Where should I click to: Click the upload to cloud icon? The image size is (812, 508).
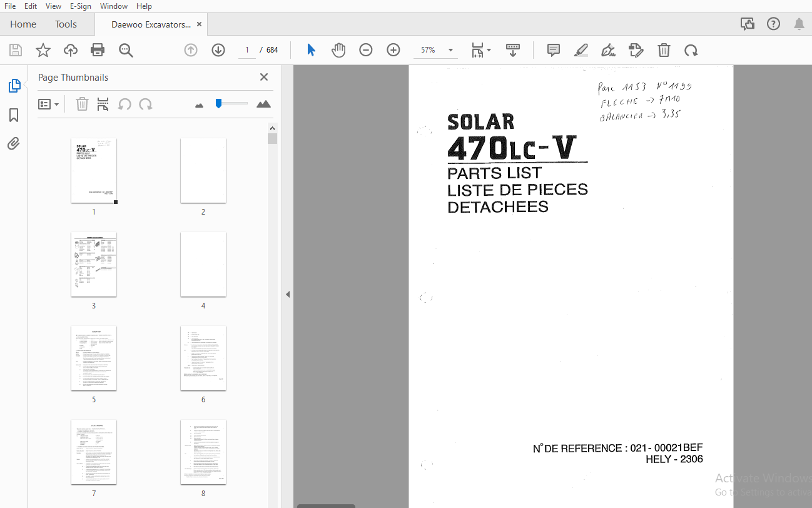point(71,50)
